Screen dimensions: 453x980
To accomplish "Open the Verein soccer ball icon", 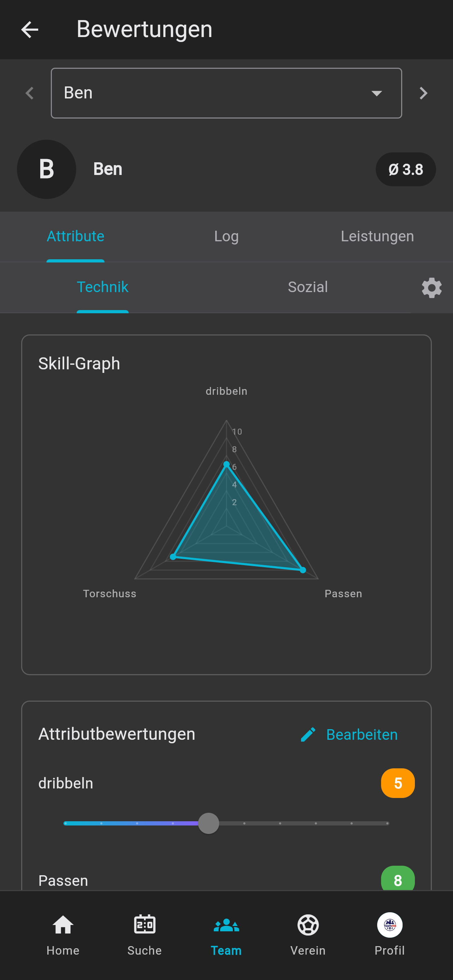I will tap(308, 925).
